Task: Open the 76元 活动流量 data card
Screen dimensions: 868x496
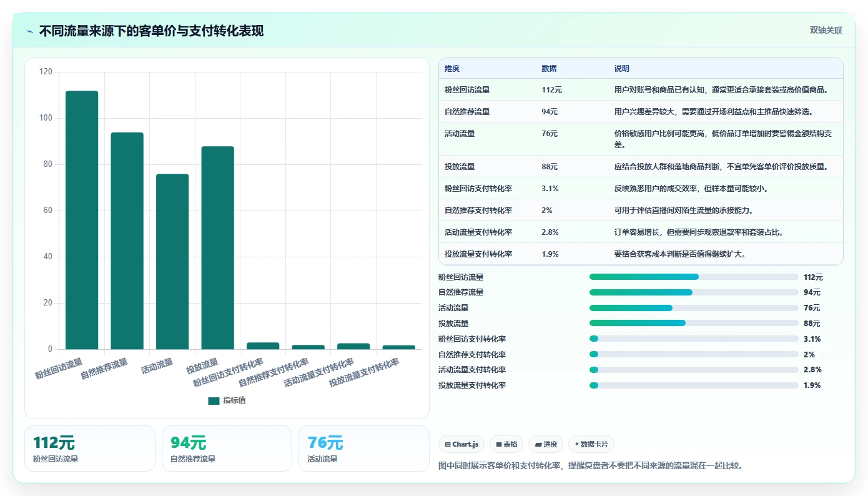Action: pos(364,449)
